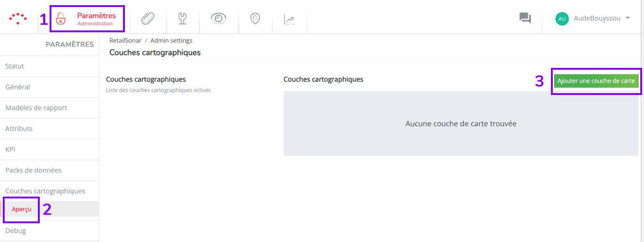Screen dimensions: 644x242
Task: Click the RetailSonar breadcrumb link
Action: click(x=125, y=41)
